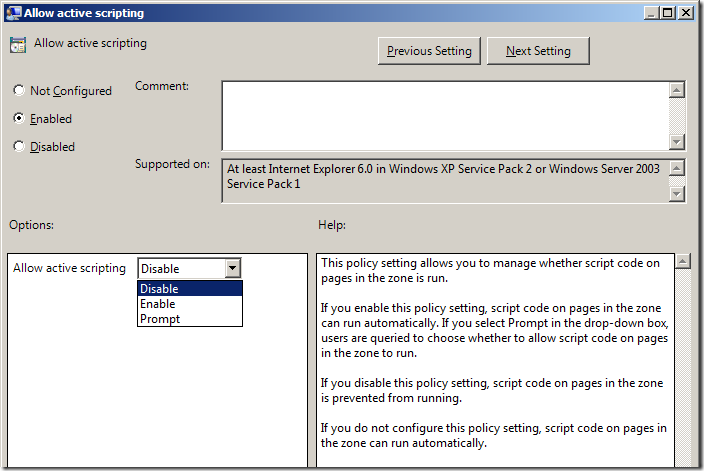Click the 'Allow active scripting' option label
Viewport: 704px width, 471px height.
click(69, 268)
